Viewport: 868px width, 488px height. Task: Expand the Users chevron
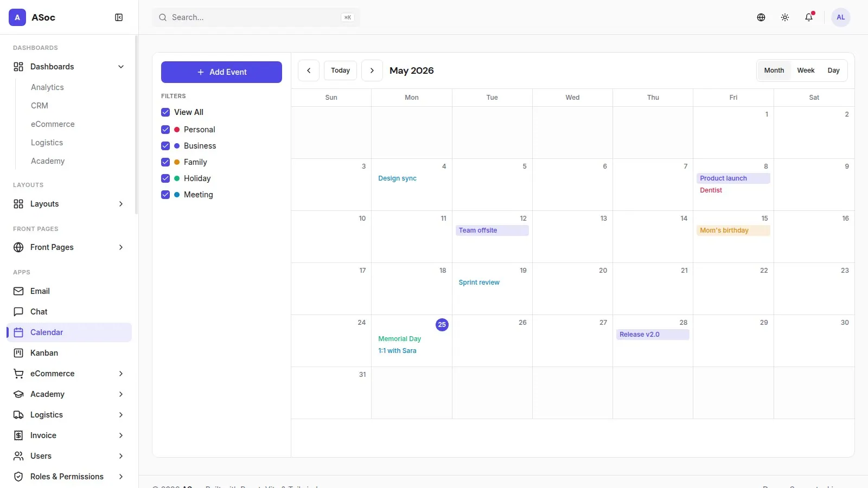click(x=121, y=456)
